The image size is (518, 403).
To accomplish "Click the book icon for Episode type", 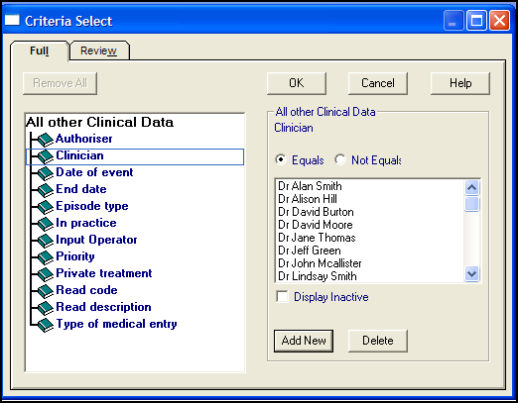I will 45,207.
